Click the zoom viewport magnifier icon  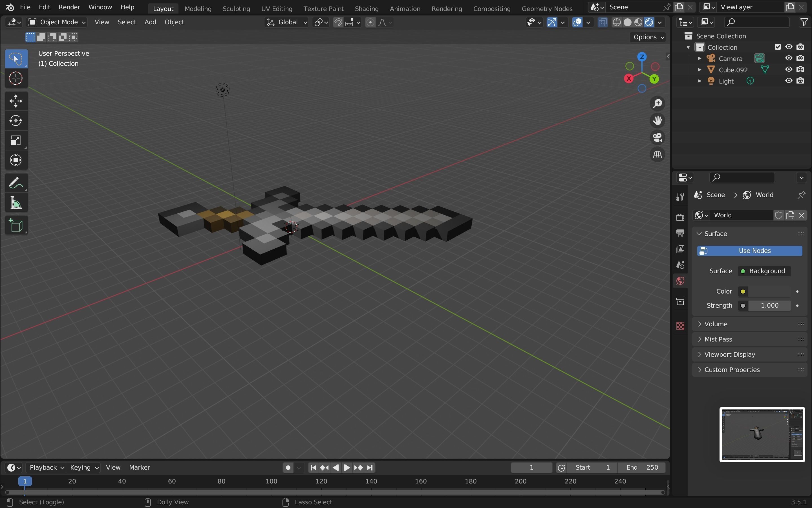tap(657, 104)
